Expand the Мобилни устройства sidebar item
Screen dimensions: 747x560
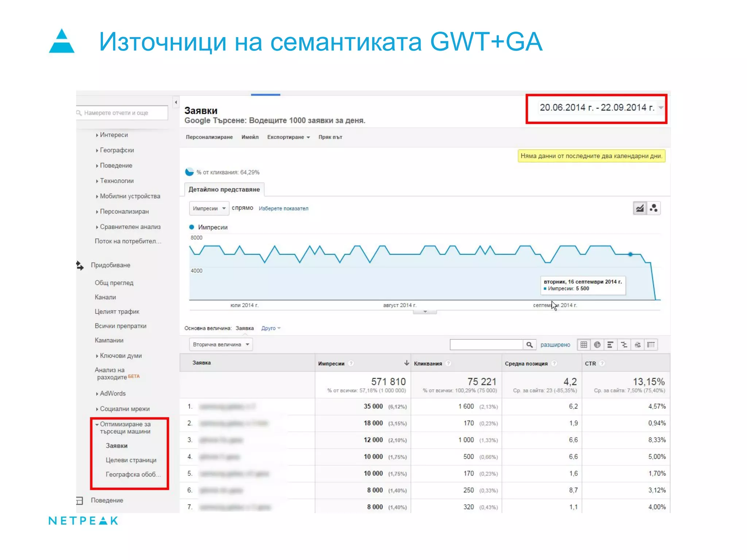pos(128,196)
